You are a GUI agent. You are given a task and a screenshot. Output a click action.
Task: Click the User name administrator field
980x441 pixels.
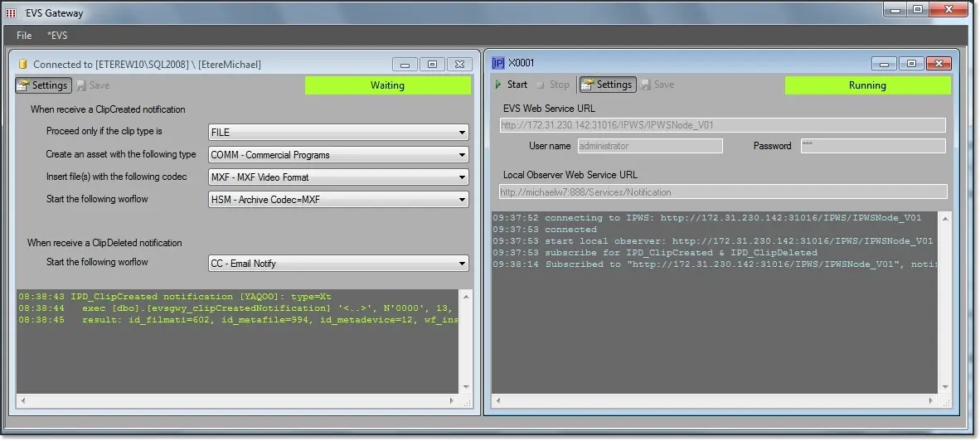click(648, 146)
